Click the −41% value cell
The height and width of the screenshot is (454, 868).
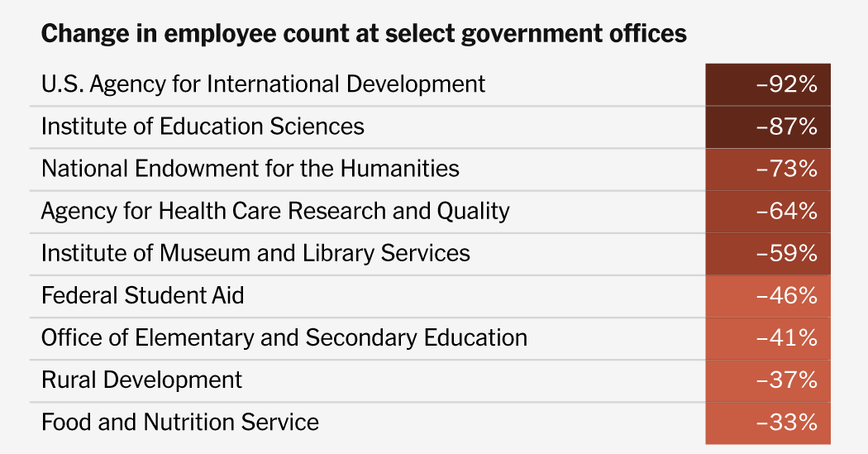768,337
